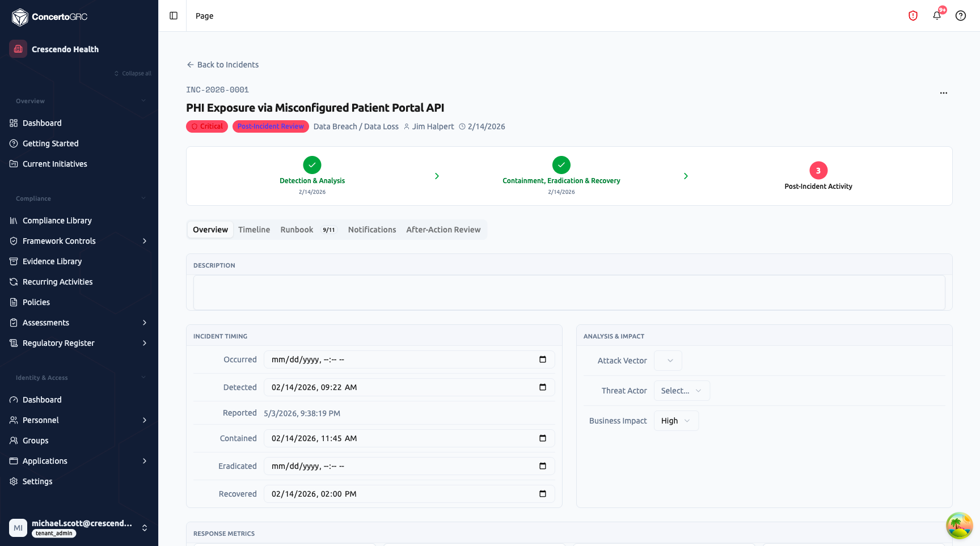The width and height of the screenshot is (980, 546).
Task: Open calendar picker for Contained field
Action: tap(543, 438)
